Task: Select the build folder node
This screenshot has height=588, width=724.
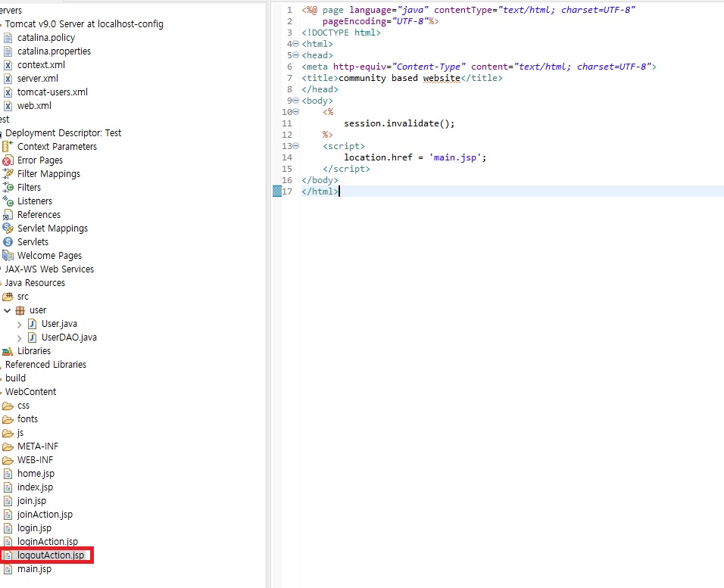Action: pyautogui.click(x=15, y=378)
